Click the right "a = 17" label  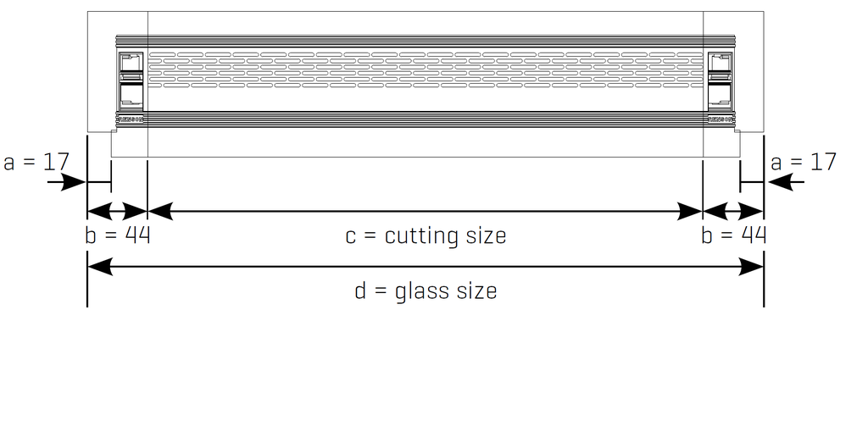click(804, 162)
